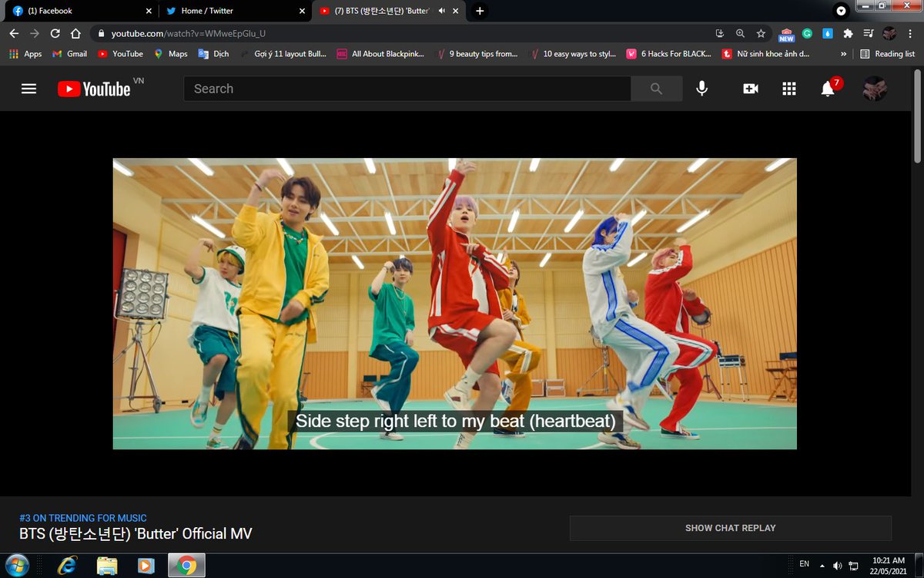This screenshot has width=924, height=578.
Task: Expand the hidden bookmarks chevron
Action: (x=843, y=54)
